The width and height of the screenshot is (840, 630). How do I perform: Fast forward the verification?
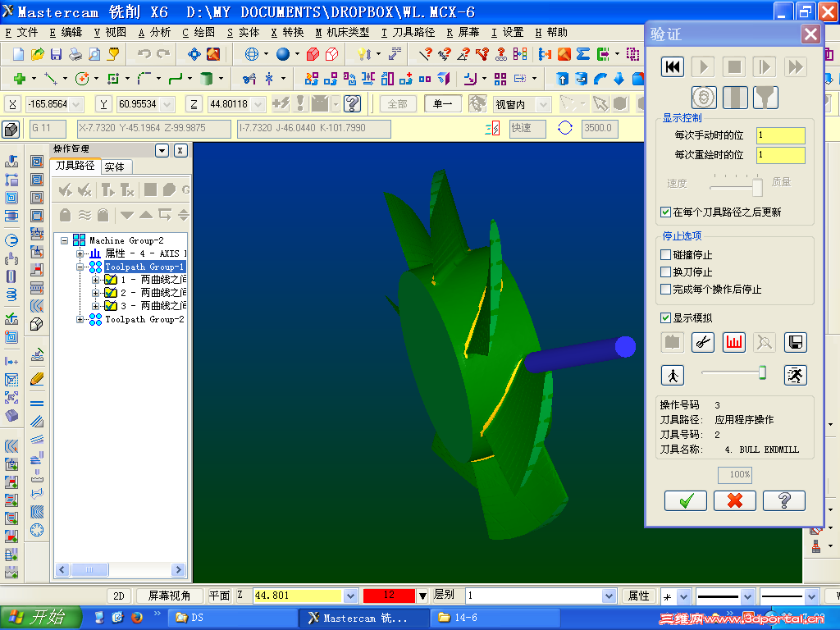(x=796, y=67)
